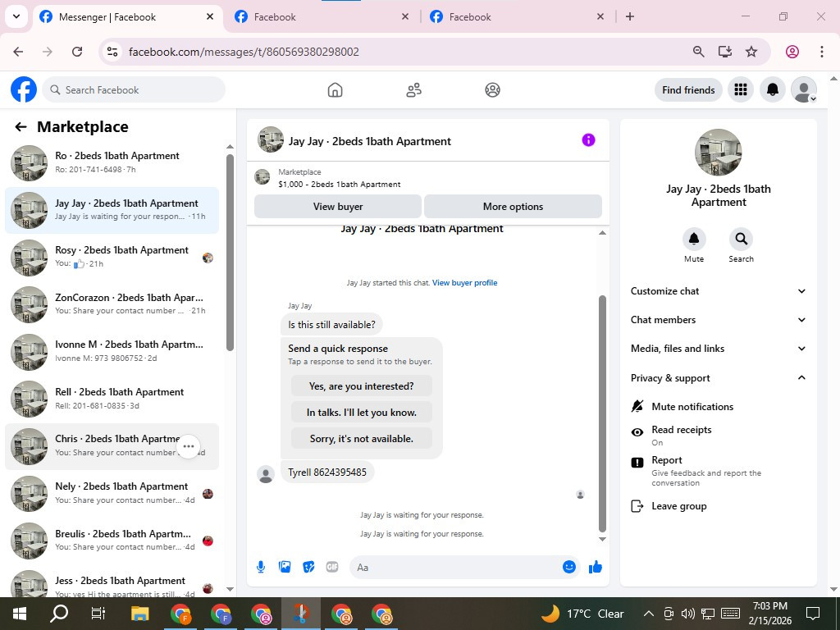
Task: Expand Customize chat section
Action: 719,291
